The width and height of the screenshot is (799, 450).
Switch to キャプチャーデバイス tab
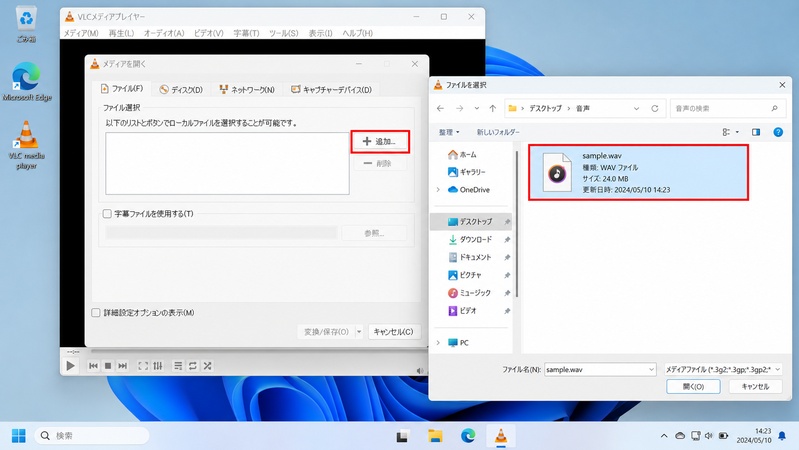[331, 90]
